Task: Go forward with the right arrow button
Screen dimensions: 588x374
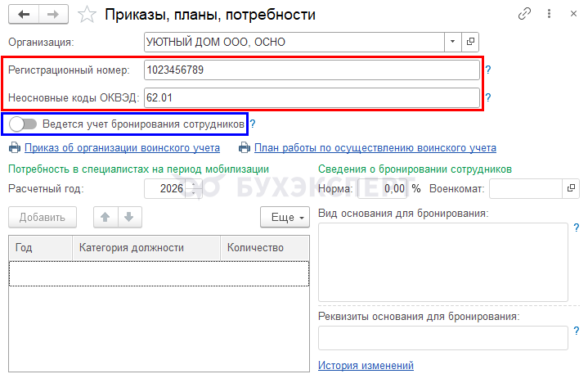Action: pyautogui.click(x=53, y=15)
